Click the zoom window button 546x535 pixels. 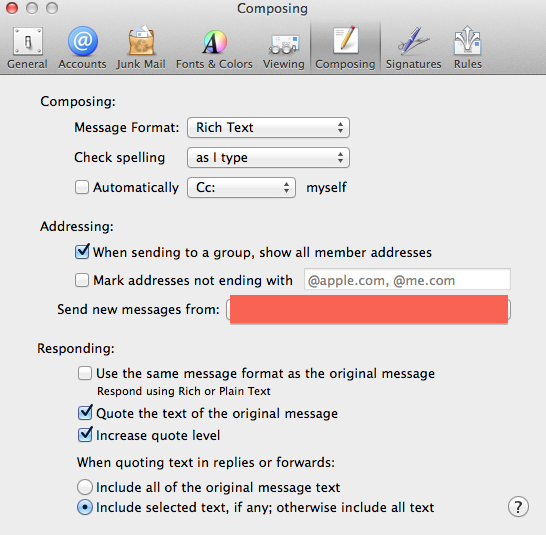pos(52,8)
